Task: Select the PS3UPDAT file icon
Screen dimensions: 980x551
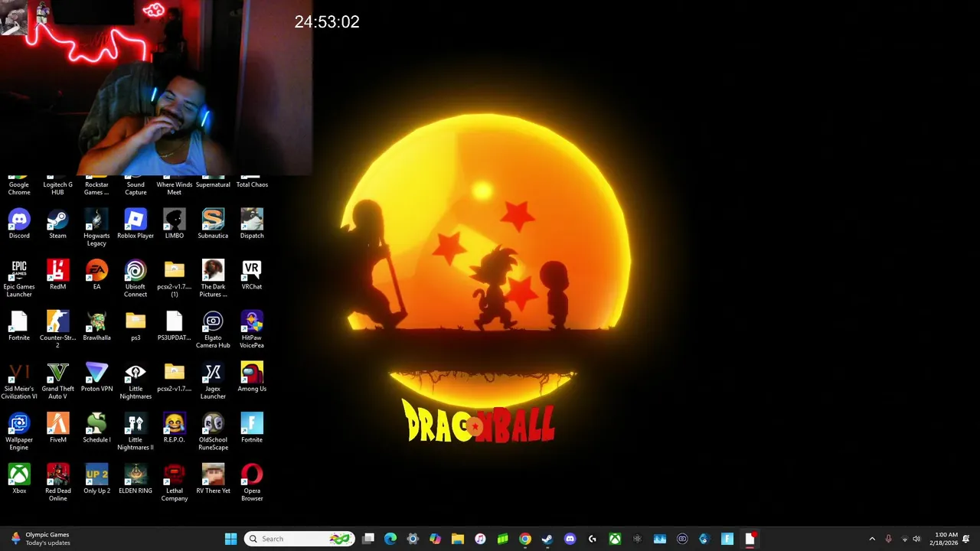Action: pos(175,326)
